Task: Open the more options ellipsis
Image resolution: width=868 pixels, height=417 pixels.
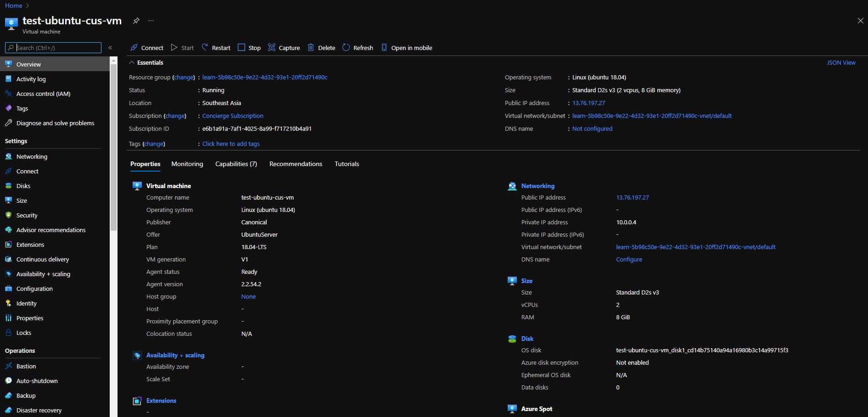Action: pos(151,21)
